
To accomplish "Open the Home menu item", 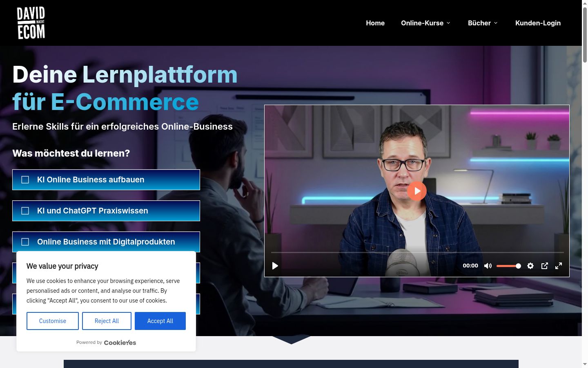I will tap(375, 23).
